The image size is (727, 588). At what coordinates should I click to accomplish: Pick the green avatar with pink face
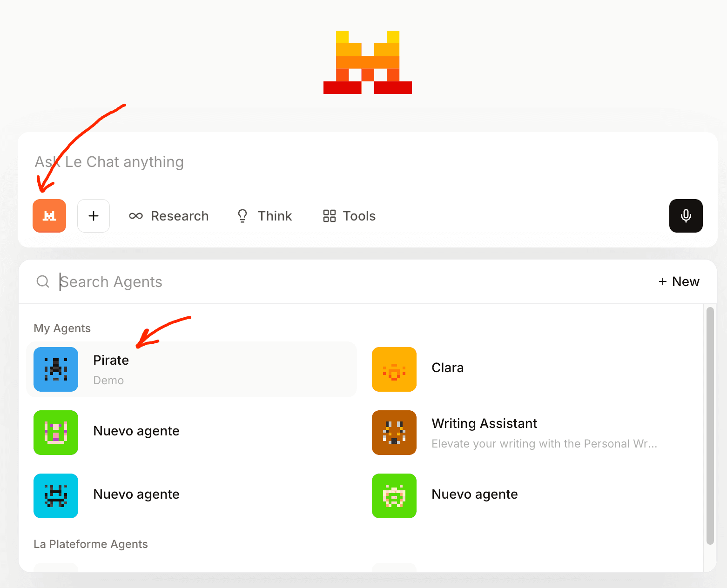pos(56,433)
